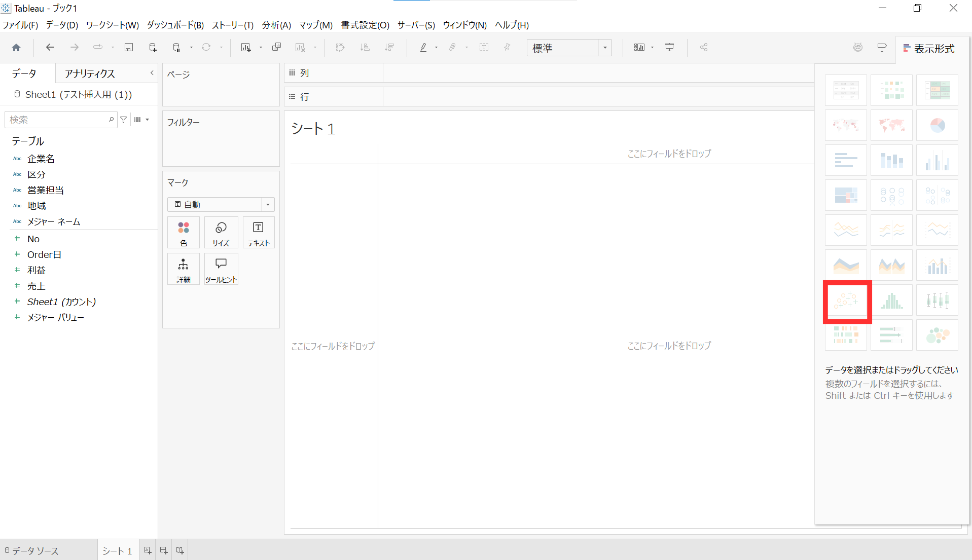The width and height of the screenshot is (972, 560).
Task: Click the Duplicate worksheet toolbar icon
Action: pos(276,48)
